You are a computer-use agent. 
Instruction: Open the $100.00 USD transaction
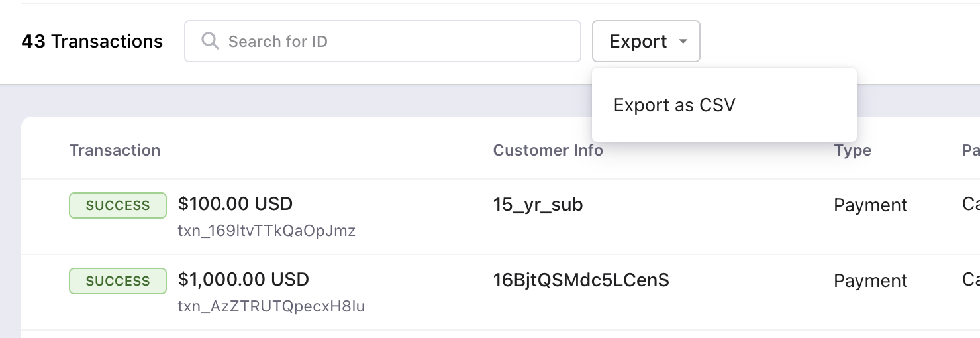point(235,203)
